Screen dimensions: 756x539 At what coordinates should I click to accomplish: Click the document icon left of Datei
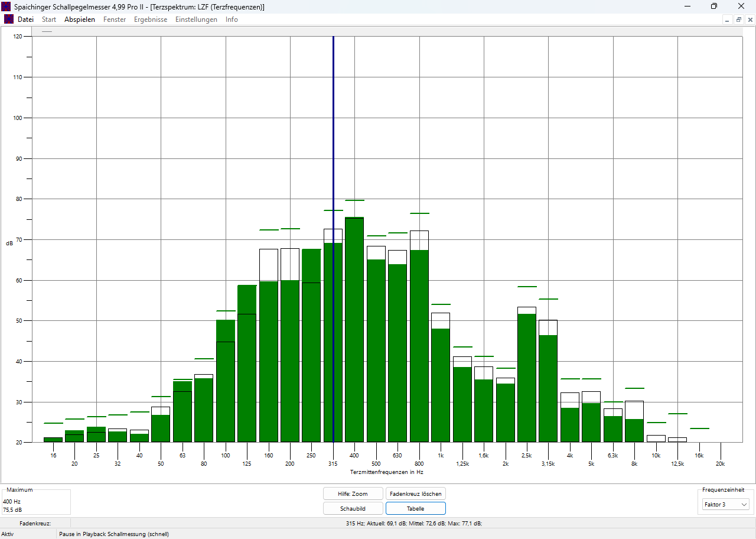9,19
